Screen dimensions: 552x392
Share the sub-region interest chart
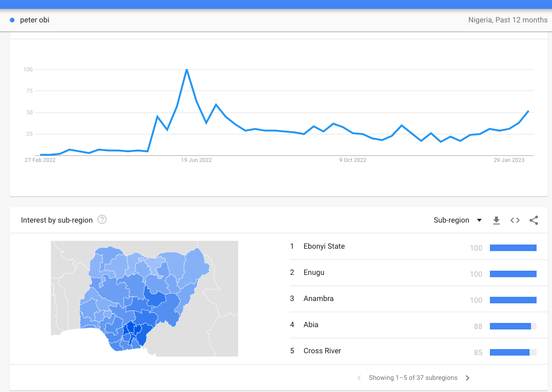coord(534,220)
